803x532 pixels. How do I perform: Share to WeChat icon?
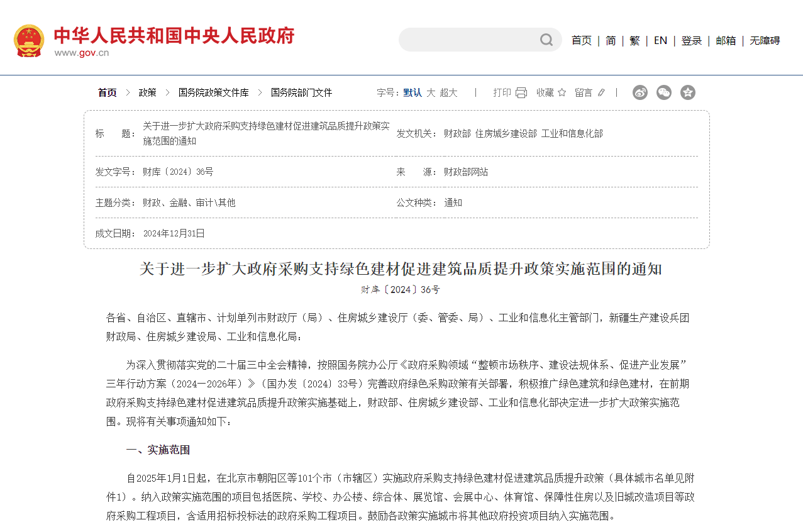pyautogui.click(x=664, y=92)
